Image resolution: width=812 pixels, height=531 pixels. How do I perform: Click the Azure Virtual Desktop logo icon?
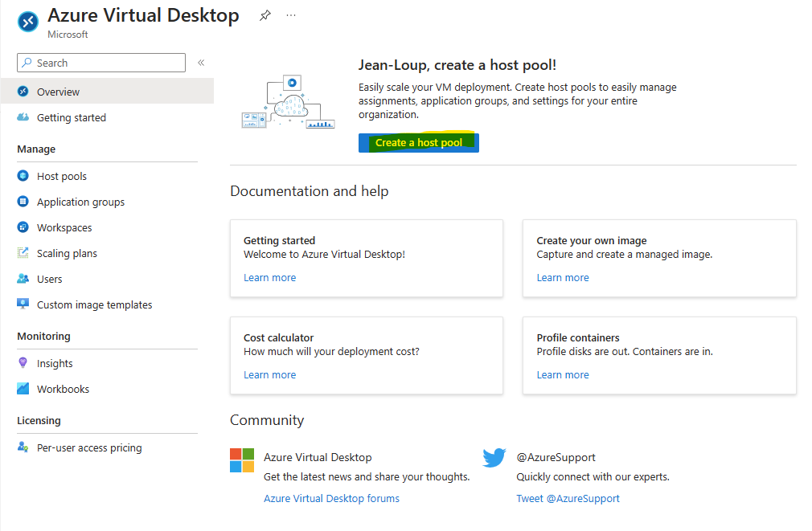(28, 22)
